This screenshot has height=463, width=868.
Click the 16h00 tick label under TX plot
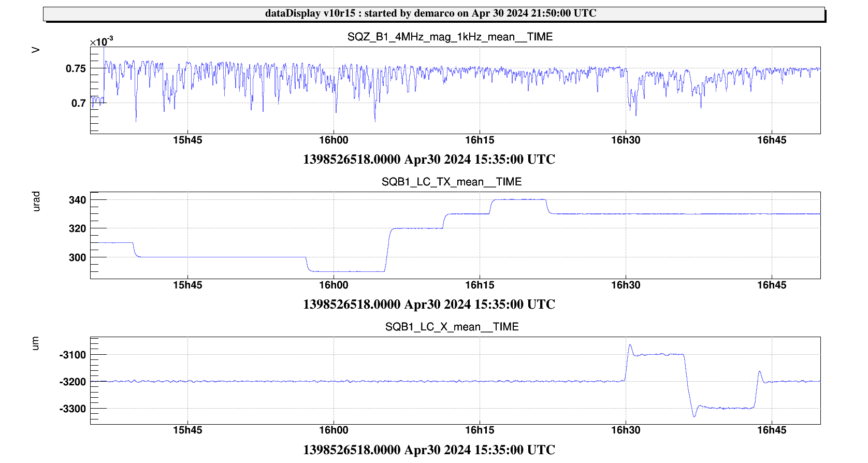pos(334,285)
